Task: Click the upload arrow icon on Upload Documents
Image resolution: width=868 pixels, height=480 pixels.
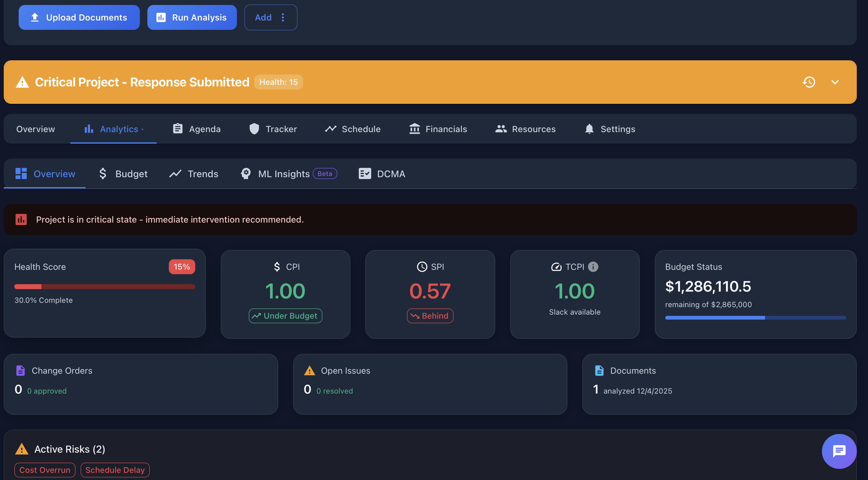Action: tap(35, 17)
